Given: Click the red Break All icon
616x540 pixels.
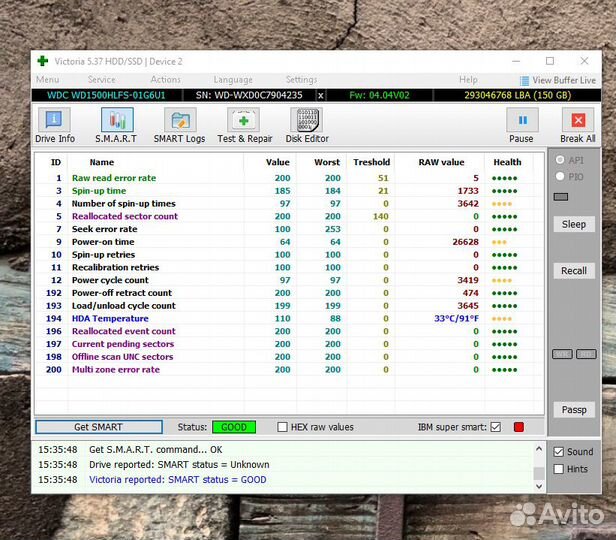Looking at the screenshot, I should [578, 120].
